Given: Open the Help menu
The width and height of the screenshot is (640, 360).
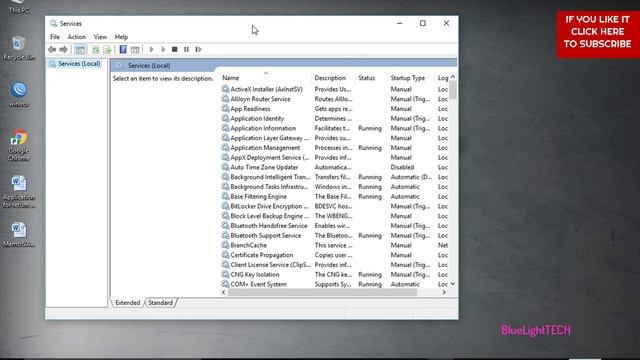Looking at the screenshot, I should click(x=121, y=37).
